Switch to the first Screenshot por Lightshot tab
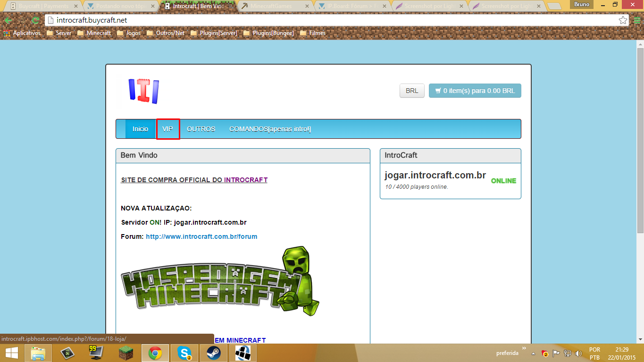The image size is (644, 362). (429, 6)
